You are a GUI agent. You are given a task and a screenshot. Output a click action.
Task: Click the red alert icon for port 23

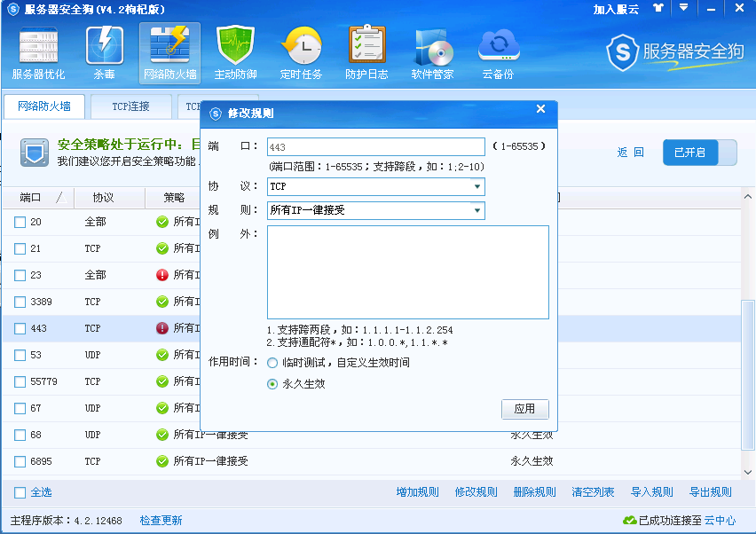[x=162, y=275]
